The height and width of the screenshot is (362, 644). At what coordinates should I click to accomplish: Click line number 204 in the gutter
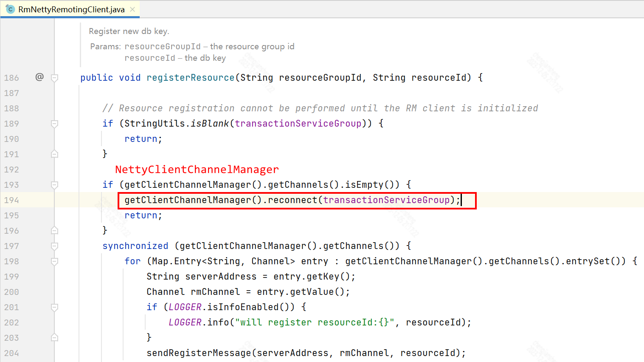coord(11,353)
